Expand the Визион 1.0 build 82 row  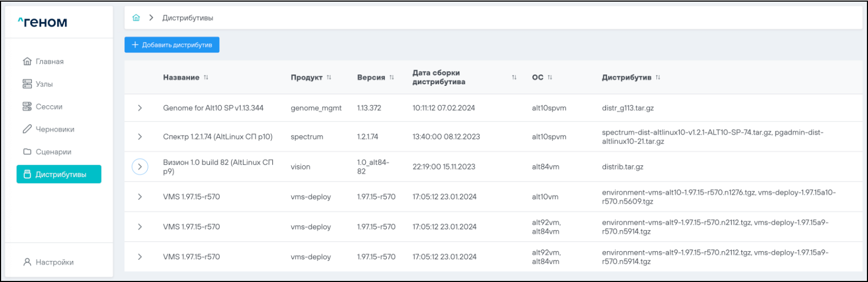(140, 167)
